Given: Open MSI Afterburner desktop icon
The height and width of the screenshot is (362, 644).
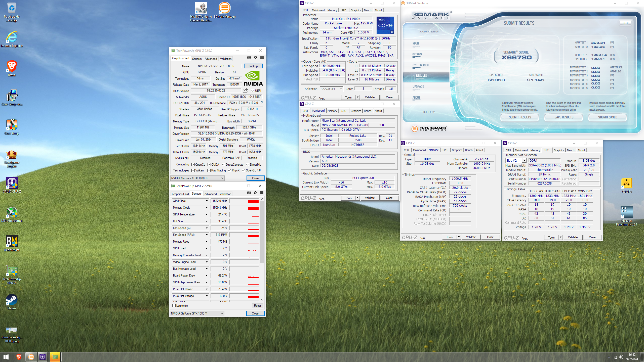Looking at the screenshot, I should coord(12,214).
